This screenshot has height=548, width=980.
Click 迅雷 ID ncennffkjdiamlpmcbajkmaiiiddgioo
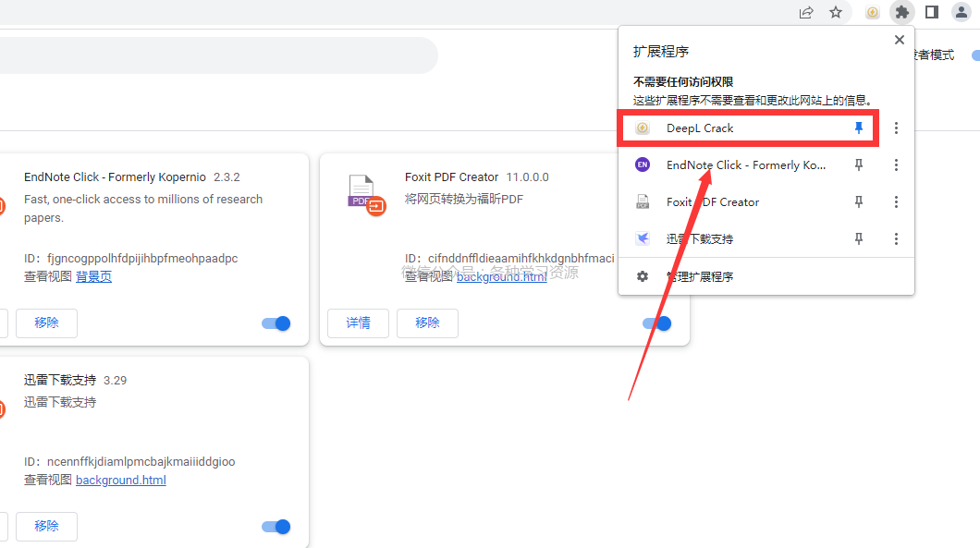(x=141, y=462)
